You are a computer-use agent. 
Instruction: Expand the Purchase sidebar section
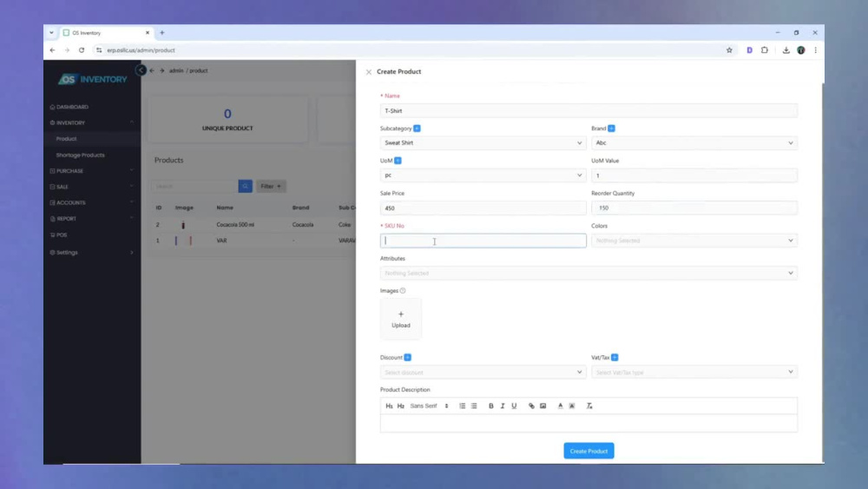91,171
